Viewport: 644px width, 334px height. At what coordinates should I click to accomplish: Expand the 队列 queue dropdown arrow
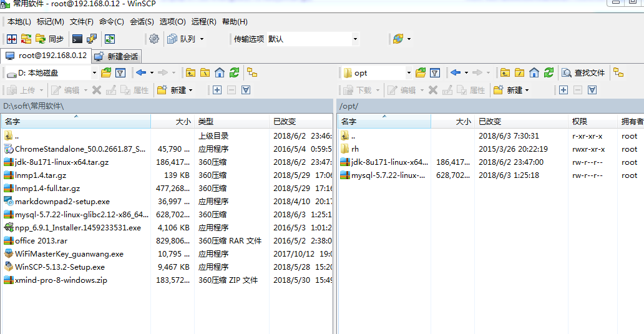(202, 39)
